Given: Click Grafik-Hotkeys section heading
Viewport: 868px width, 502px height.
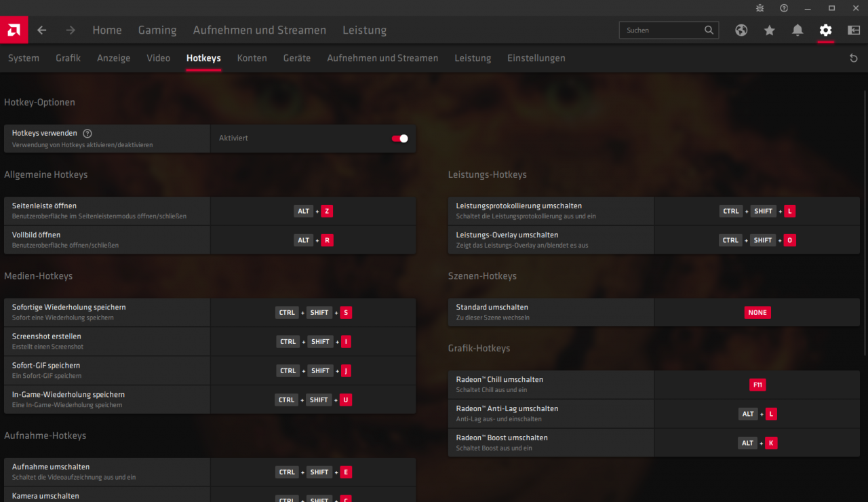Looking at the screenshot, I should click(x=479, y=348).
